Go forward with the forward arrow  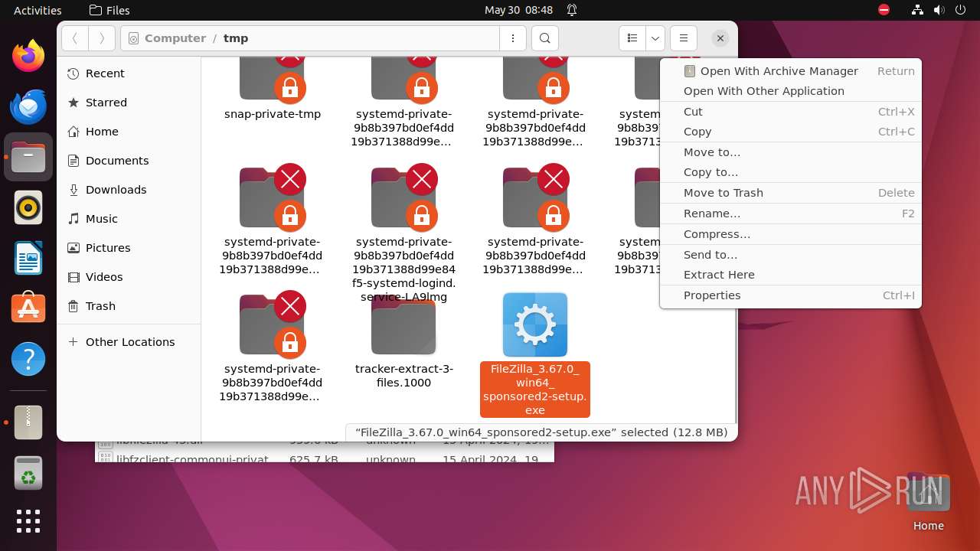[102, 38]
